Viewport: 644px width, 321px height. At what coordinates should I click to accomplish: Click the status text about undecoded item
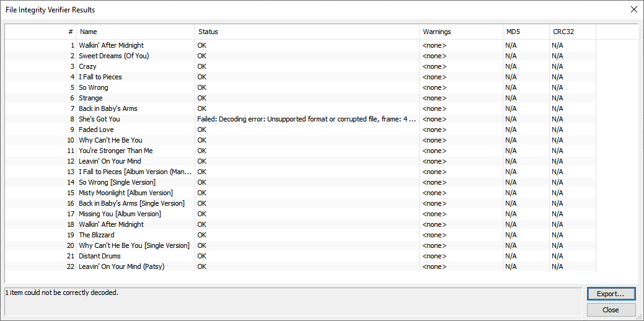61,292
